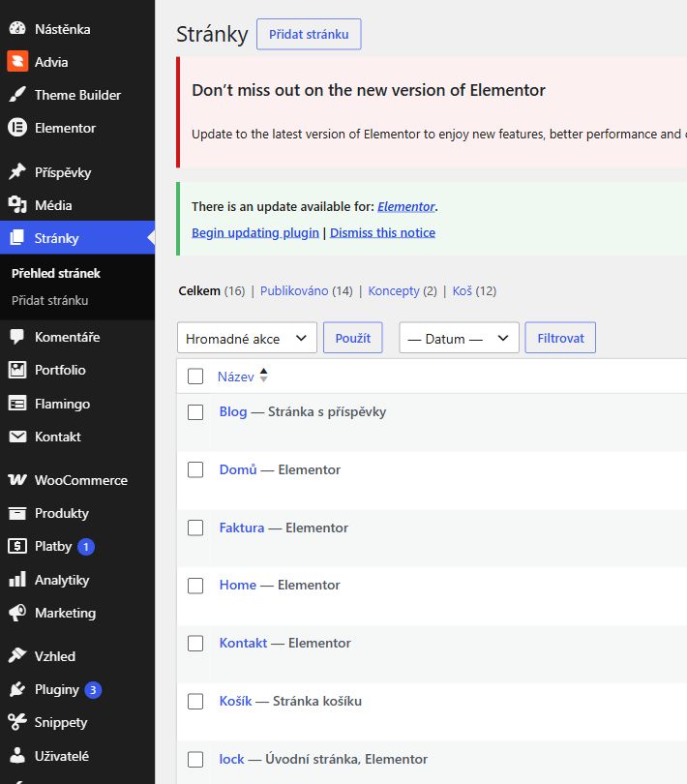Open the Blog page title link
Screen dimensions: 687x784
(233, 411)
